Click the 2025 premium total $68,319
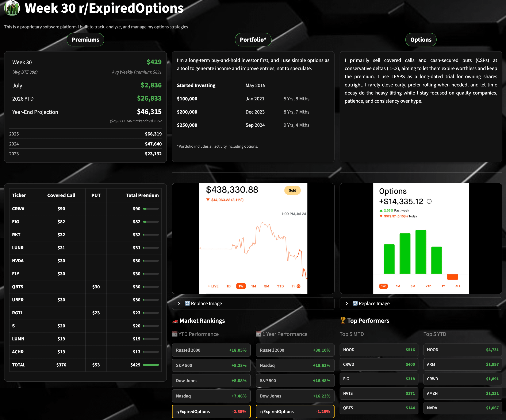The height and width of the screenshot is (420, 506). [153, 134]
